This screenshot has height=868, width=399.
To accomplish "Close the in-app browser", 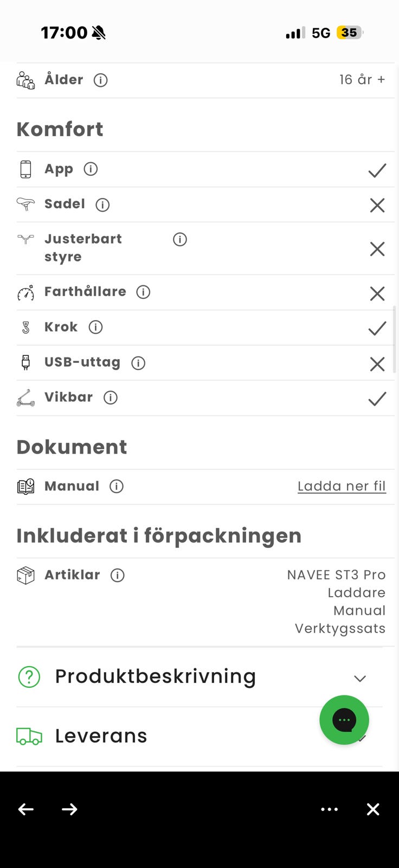I will point(373,809).
